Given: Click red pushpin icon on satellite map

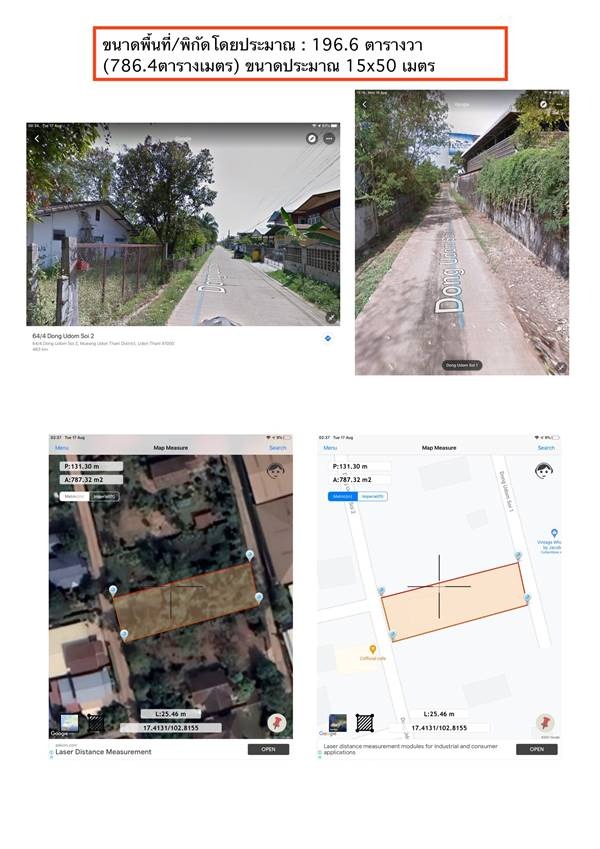Looking at the screenshot, I should pos(276,722).
